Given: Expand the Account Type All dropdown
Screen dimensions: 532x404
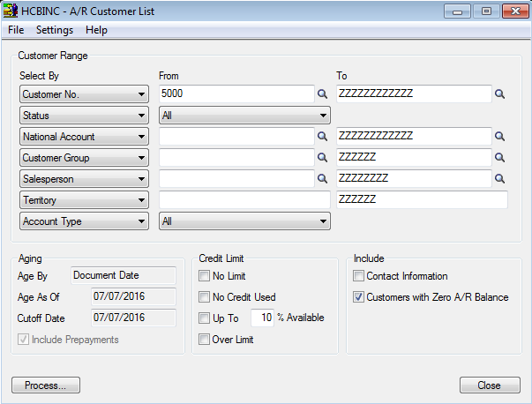Looking at the screenshot, I should 244,221.
